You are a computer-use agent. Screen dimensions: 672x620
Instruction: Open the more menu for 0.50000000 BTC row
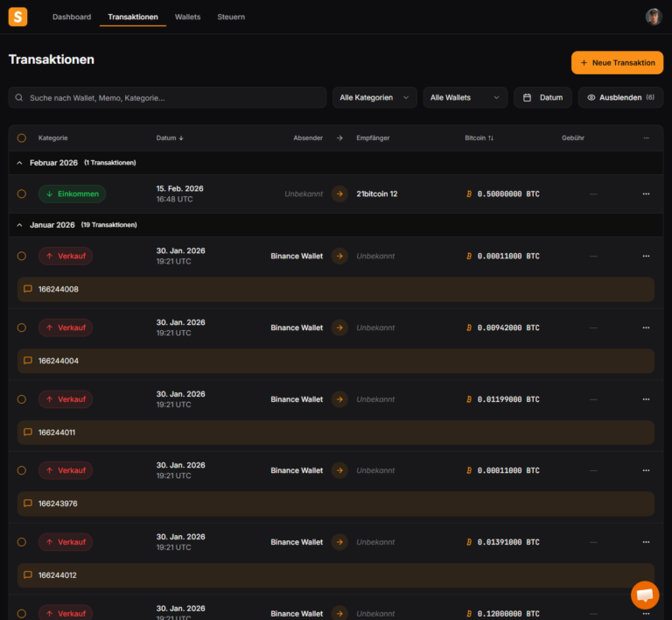[646, 194]
